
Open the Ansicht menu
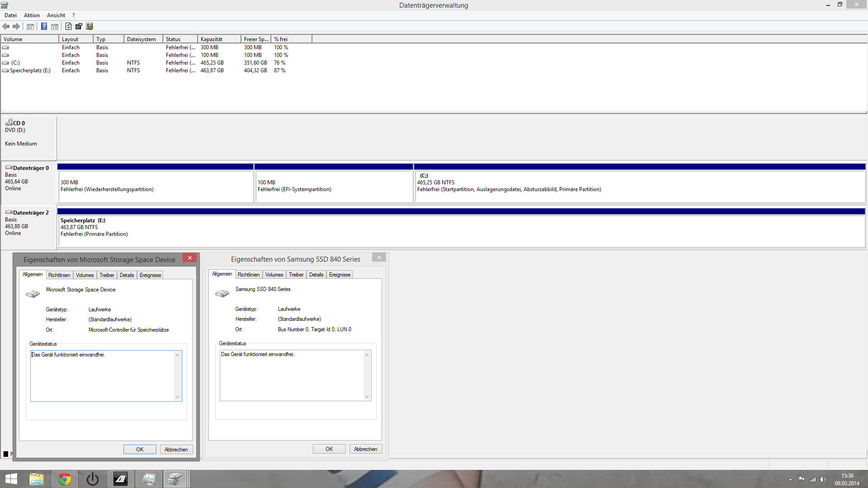[x=56, y=15]
